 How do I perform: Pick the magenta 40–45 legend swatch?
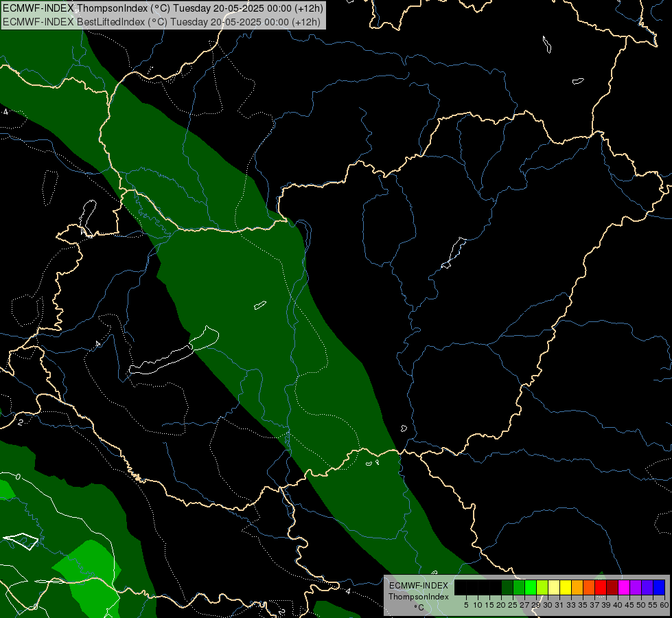624,587
